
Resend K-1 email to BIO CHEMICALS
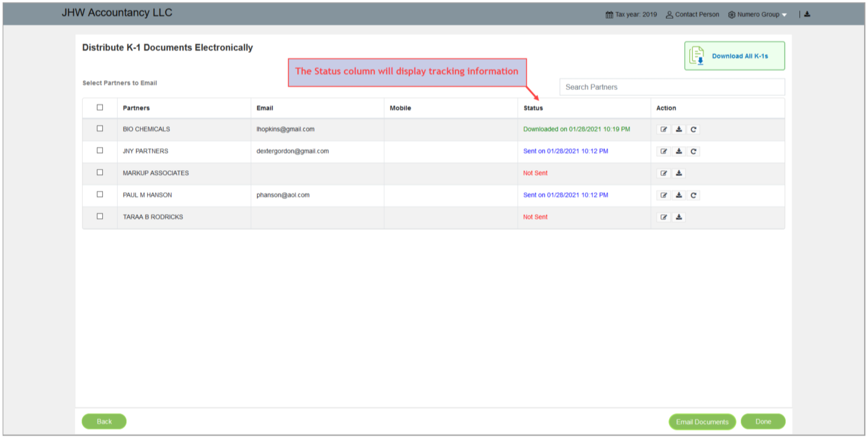pyautogui.click(x=694, y=129)
